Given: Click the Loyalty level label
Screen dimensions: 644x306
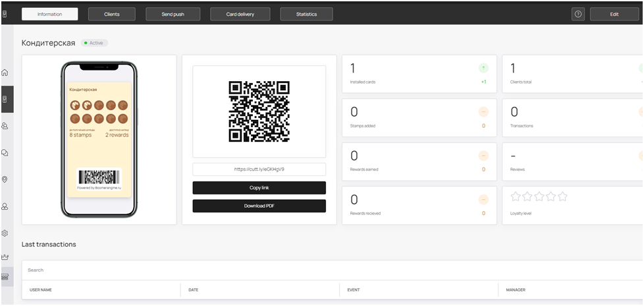Looking at the screenshot, I should pyautogui.click(x=521, y=214).
